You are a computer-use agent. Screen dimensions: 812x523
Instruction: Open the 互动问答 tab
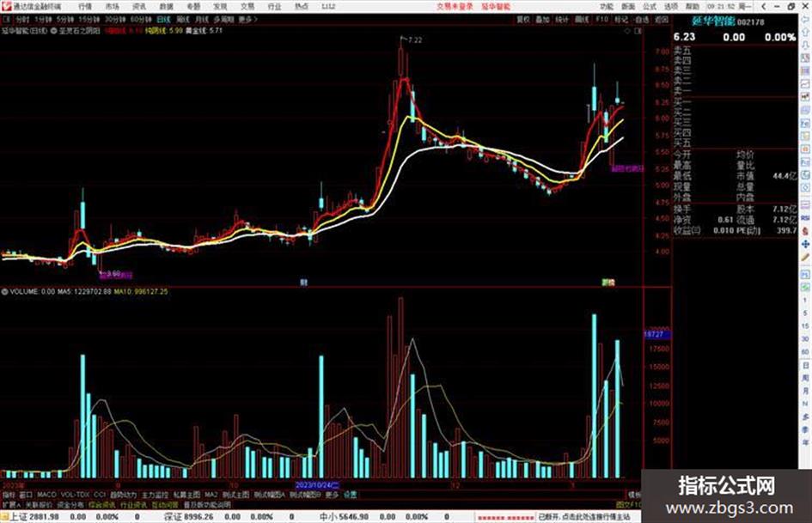(x=165, y=505)
